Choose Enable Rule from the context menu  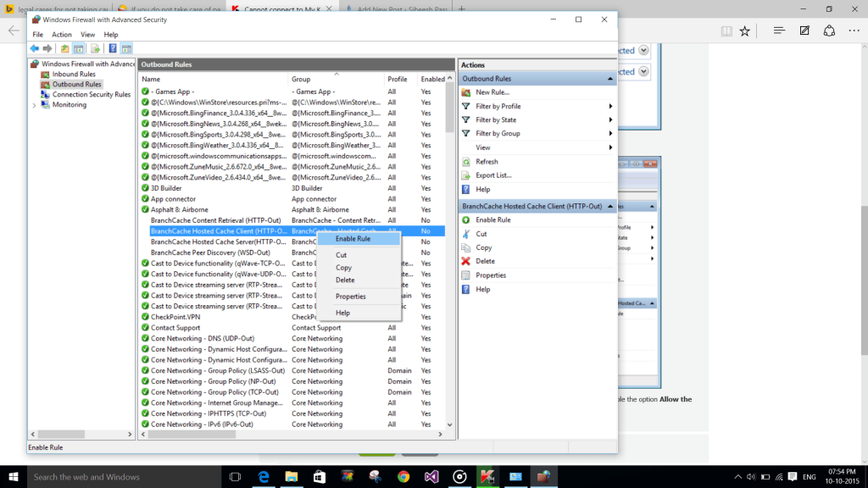359,238
